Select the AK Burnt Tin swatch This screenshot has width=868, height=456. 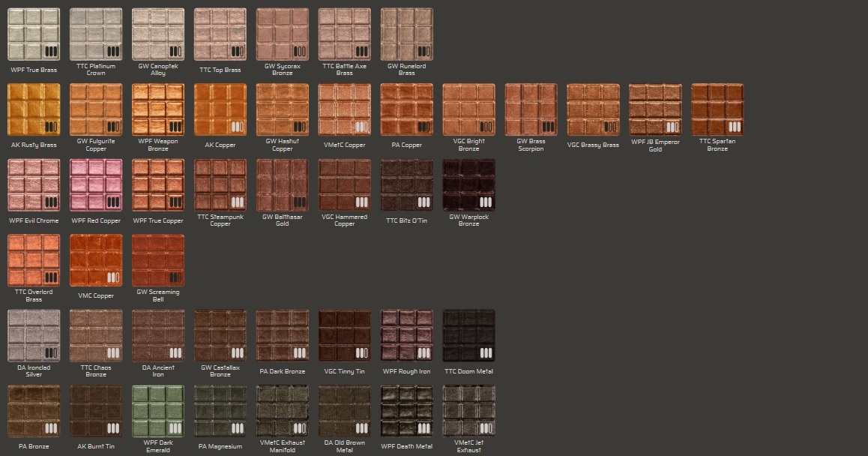(96, 411)
